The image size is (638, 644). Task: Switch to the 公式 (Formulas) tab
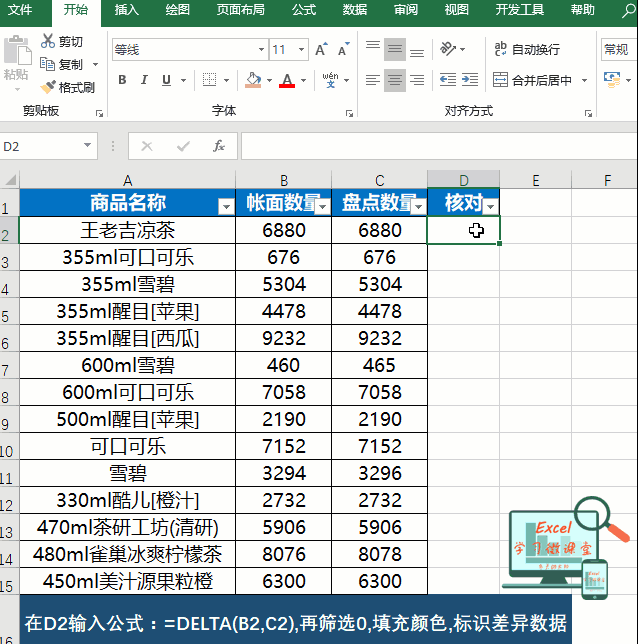pos(304,9)
